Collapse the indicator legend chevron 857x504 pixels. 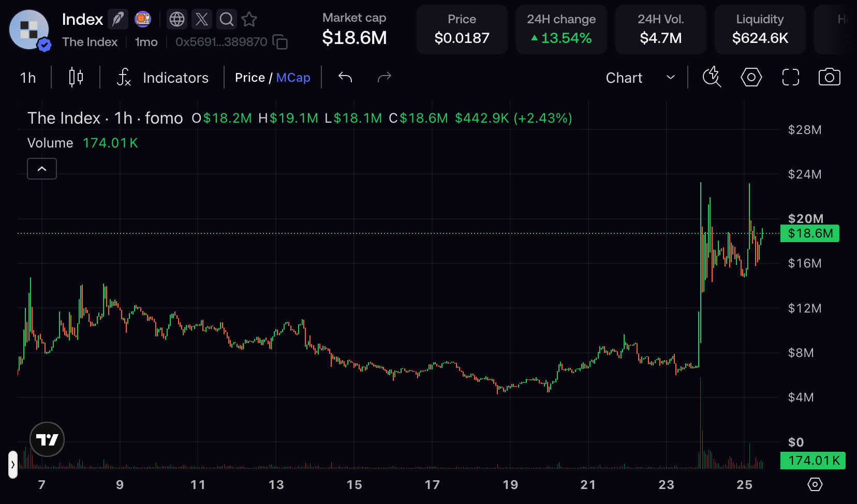42,169
